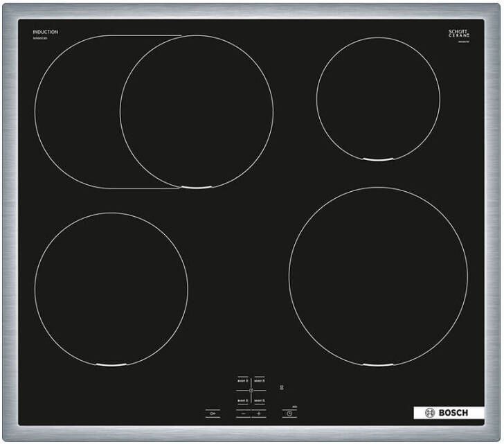Viewport: 504px width, 444px height.
Task: Click the SCHOTT CERAN logo
Action: 459,33
